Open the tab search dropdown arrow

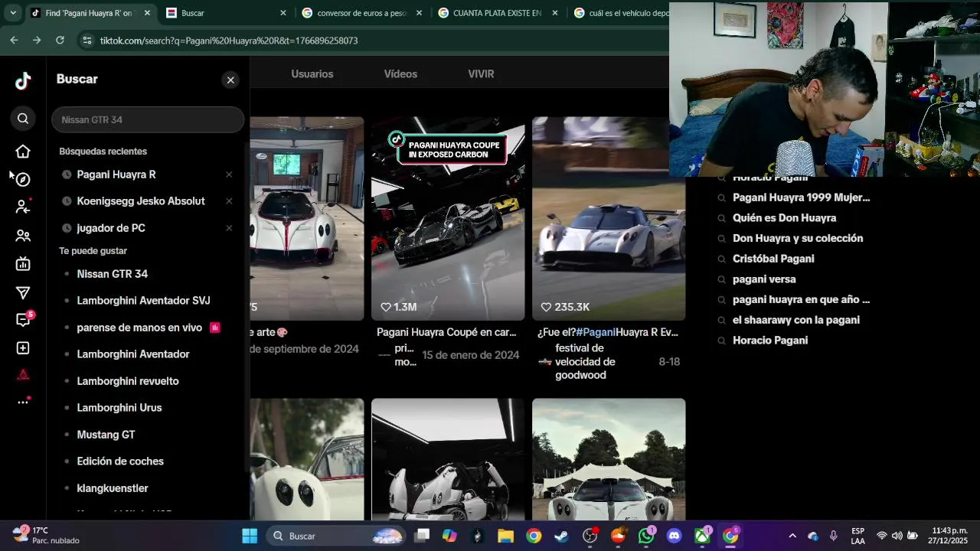(13, 13)
